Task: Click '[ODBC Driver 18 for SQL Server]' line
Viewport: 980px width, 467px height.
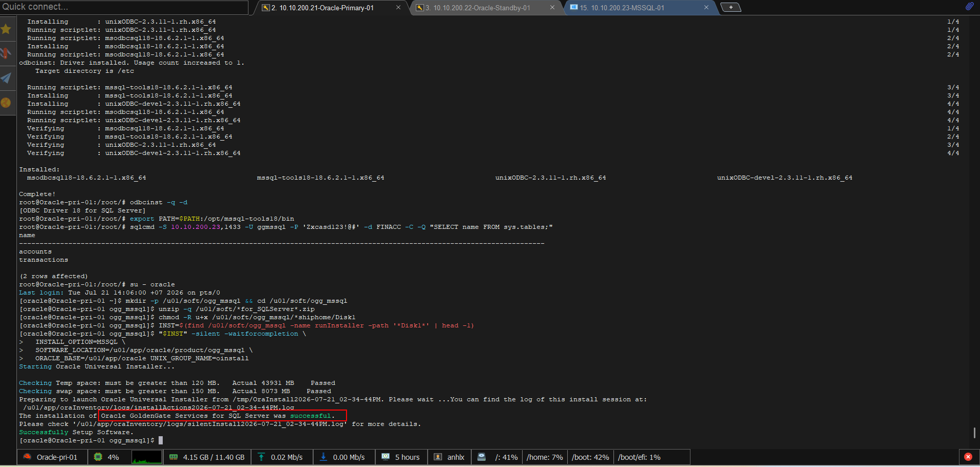Action: [x=83, y=210]
